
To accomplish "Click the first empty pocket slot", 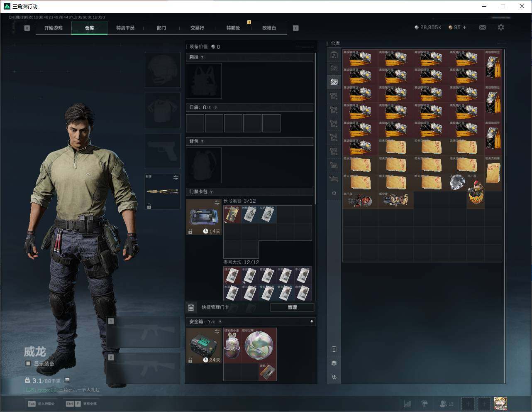I will [x=195, y=123].
